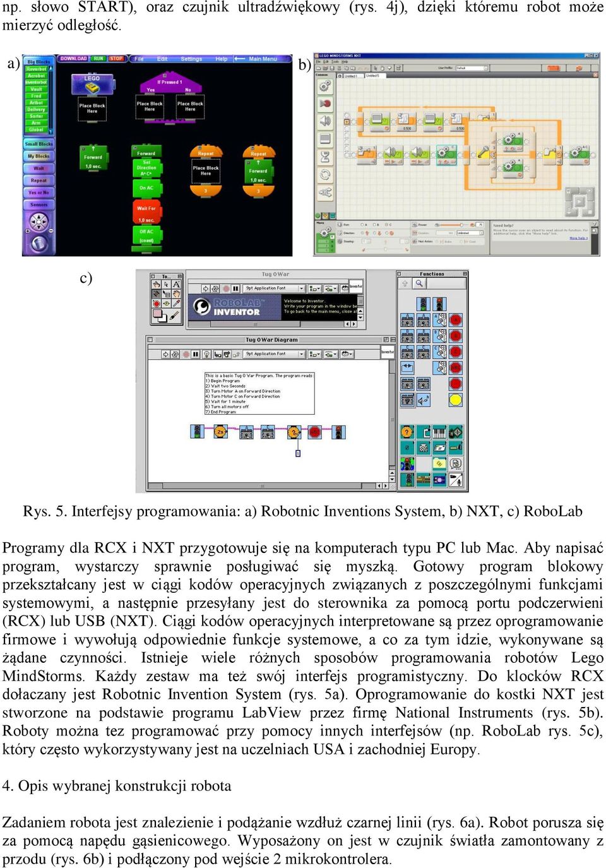The image size is (606, 868).
Task: Open the Help menu in Robotics Invention System
Action: point(221,59)
